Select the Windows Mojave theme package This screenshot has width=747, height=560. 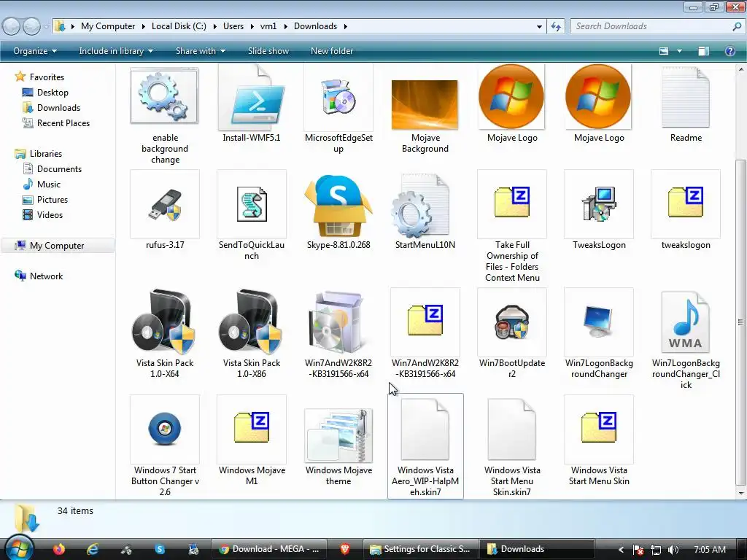point(338,435)
